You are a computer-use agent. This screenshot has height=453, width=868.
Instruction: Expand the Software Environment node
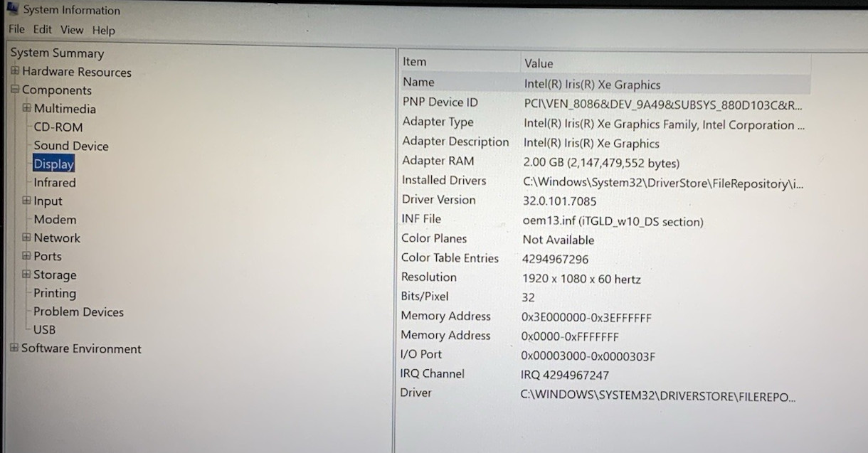[14, 348]
